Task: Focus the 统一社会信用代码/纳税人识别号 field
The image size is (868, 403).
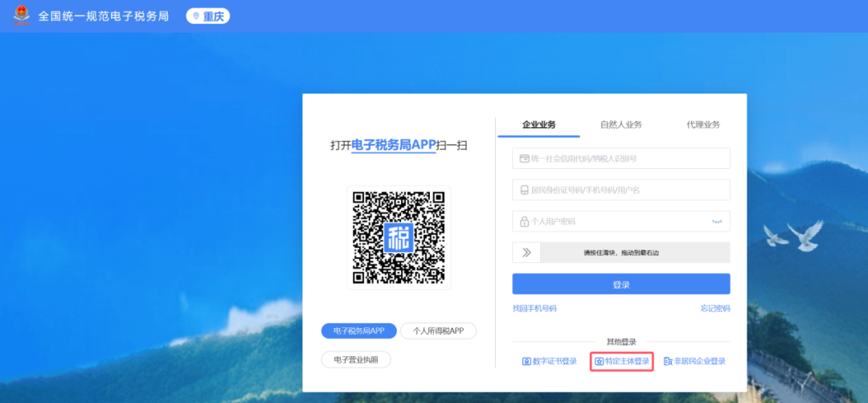Action: [x=621, y=158]
